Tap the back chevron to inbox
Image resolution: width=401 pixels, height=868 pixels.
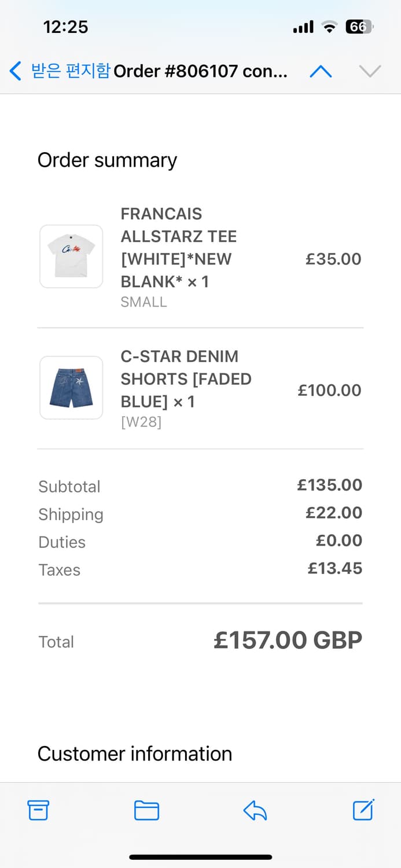click(x=16, y=71)
